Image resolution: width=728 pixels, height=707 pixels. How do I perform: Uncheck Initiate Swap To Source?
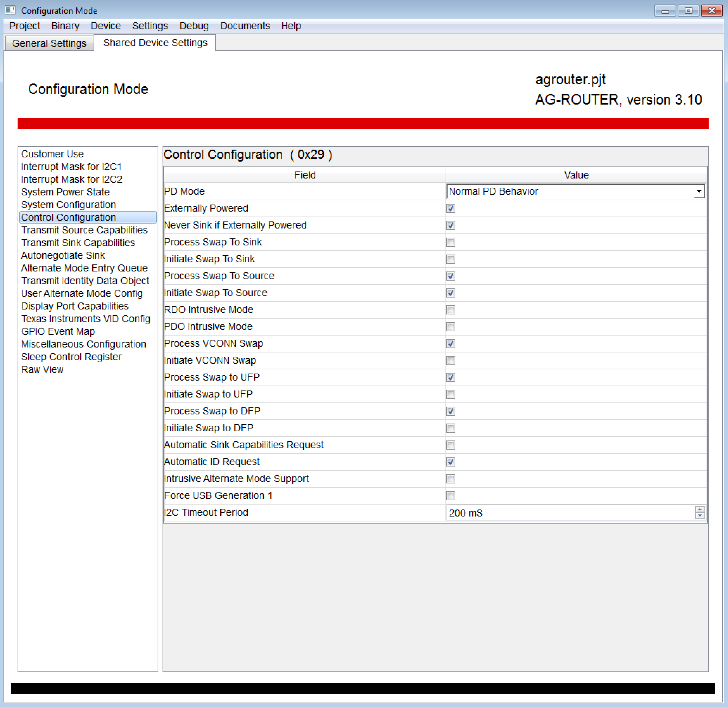coord(451,293)
